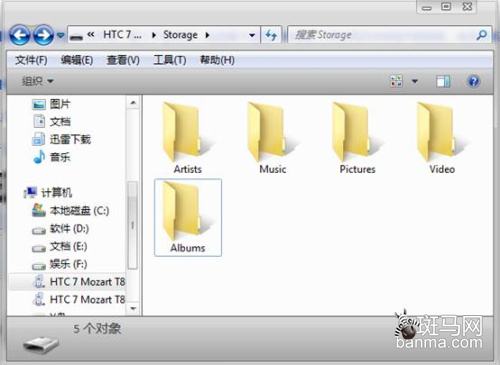Select 本地磁盘 (C:) drive
500x365 pixels.
(x=71, y=211)
